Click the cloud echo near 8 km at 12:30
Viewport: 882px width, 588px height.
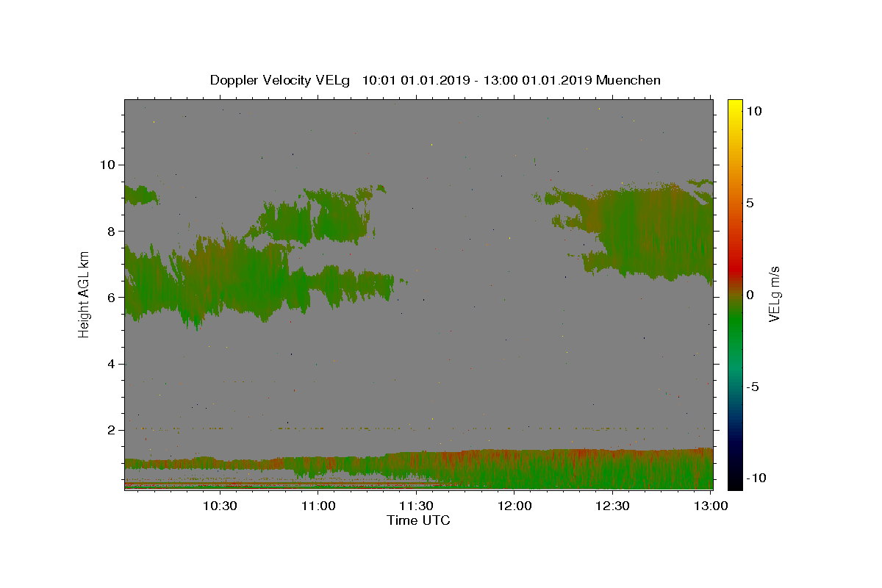point(647,232)
